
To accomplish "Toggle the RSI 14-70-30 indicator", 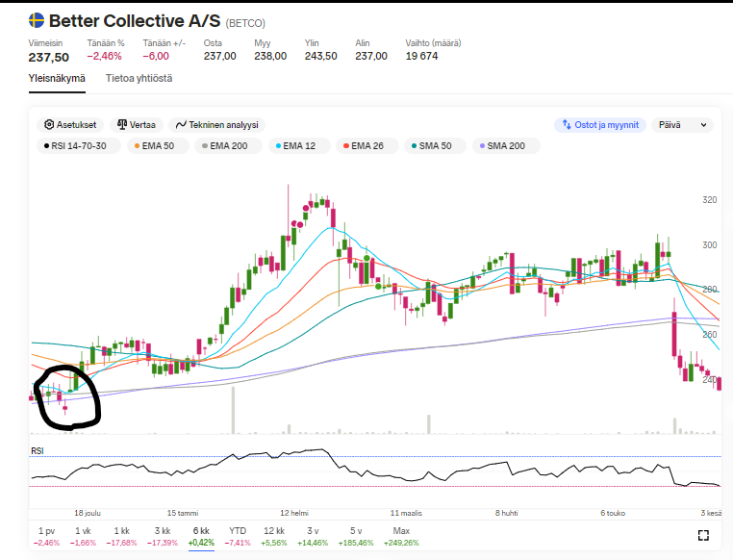I will tap(79, 146).
